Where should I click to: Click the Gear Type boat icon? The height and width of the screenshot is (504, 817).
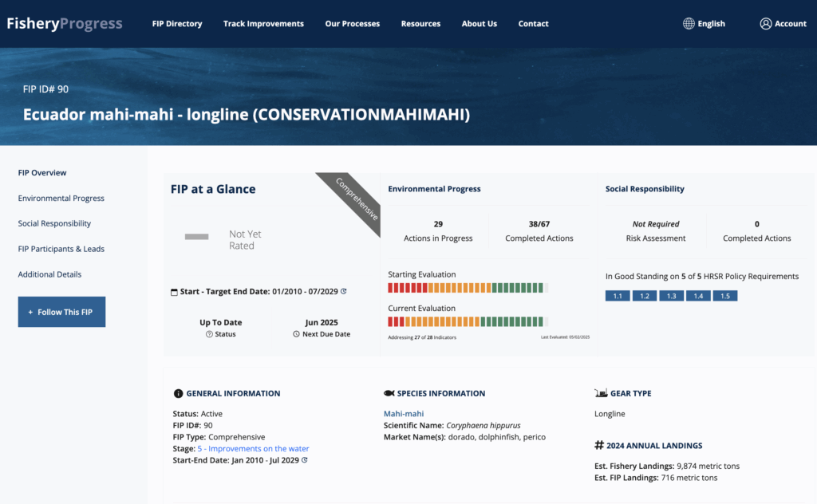coord(601,393)
